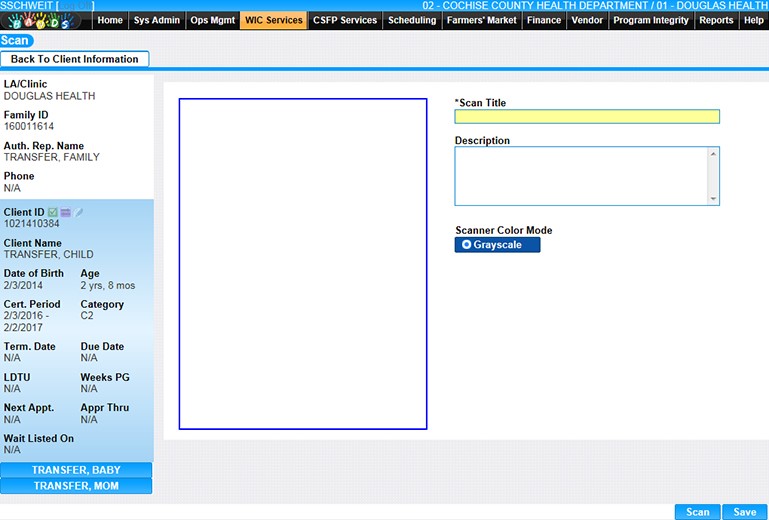Switch to family member TRANSFER, BABY

76,470
